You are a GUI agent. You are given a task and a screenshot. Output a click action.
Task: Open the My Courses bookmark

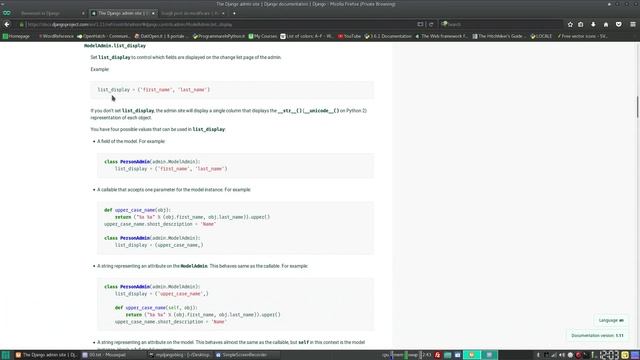pos(263,36)
